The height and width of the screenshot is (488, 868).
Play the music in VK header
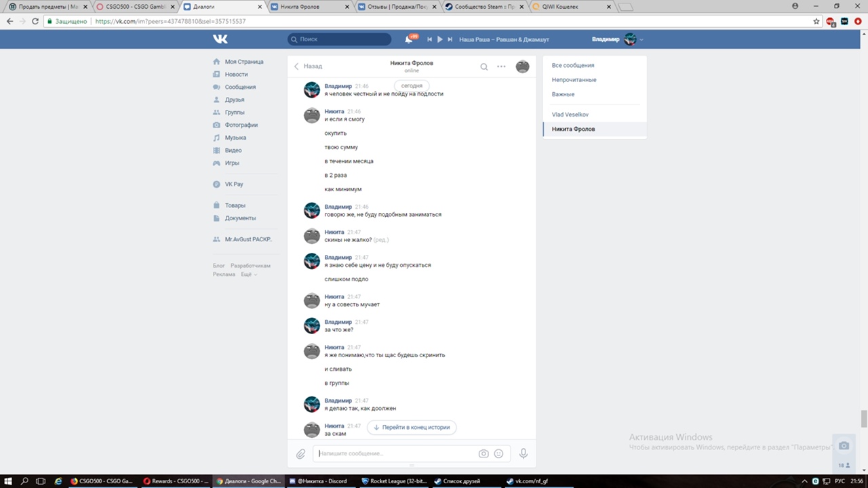click(x=439, y=39)
